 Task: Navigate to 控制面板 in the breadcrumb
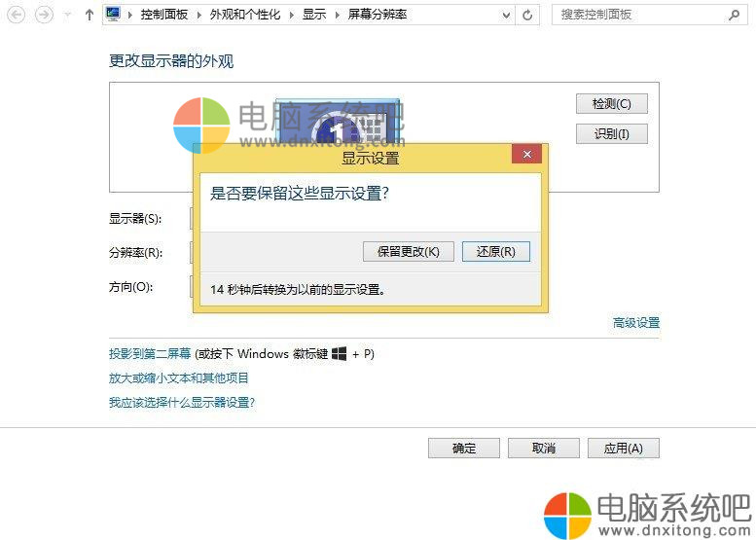(164, 16)
